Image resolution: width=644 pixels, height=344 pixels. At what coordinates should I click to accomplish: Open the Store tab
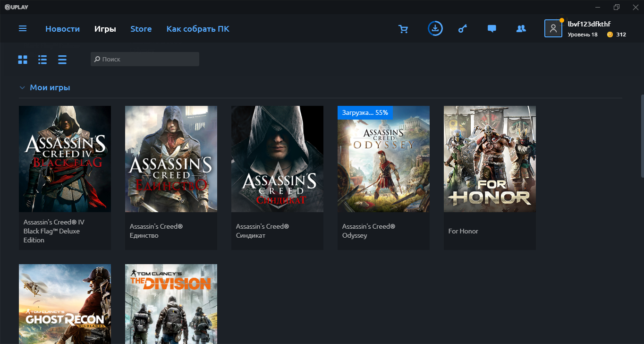(x=141, y=29)
